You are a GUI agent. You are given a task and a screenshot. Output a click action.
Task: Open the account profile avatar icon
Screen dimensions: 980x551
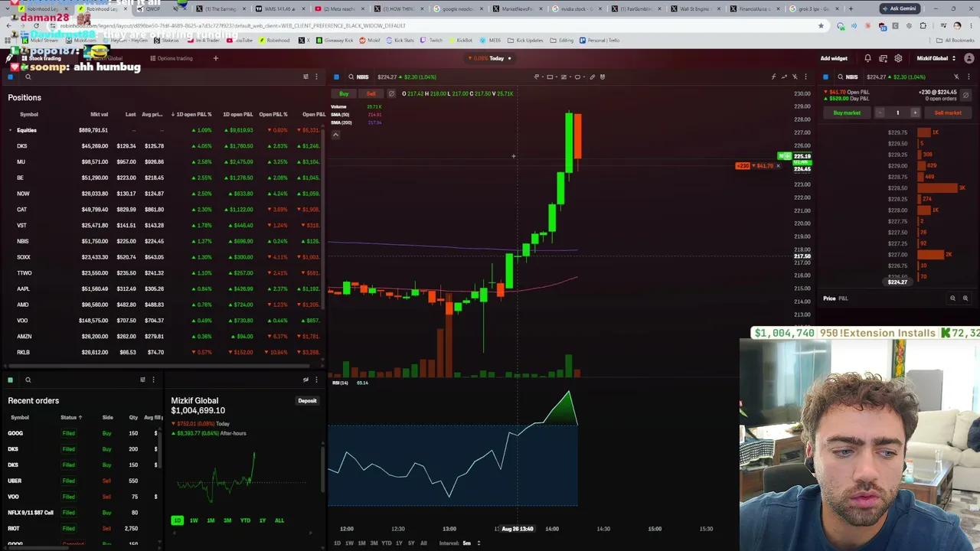pos(969,58)
